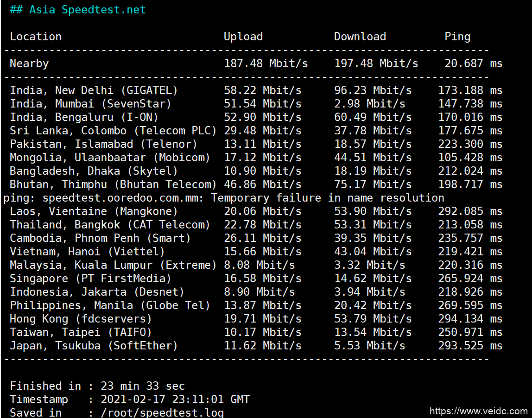532x418 pixels.
Task: Click Hanoi ping 219.421 ms
Action: pyautogui.click(x=470, y=252)
